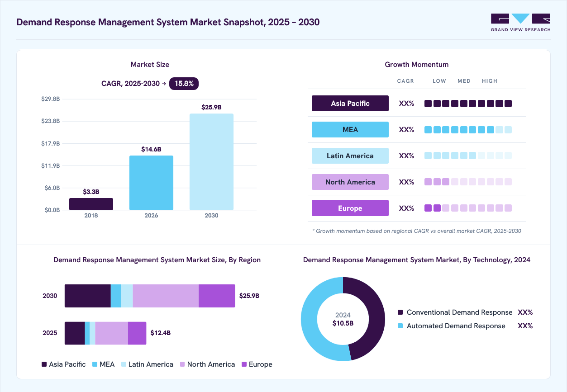Click the Market Size heading
Image resolution: width=567 pixels, height=392 pixels.
(150, 65)
